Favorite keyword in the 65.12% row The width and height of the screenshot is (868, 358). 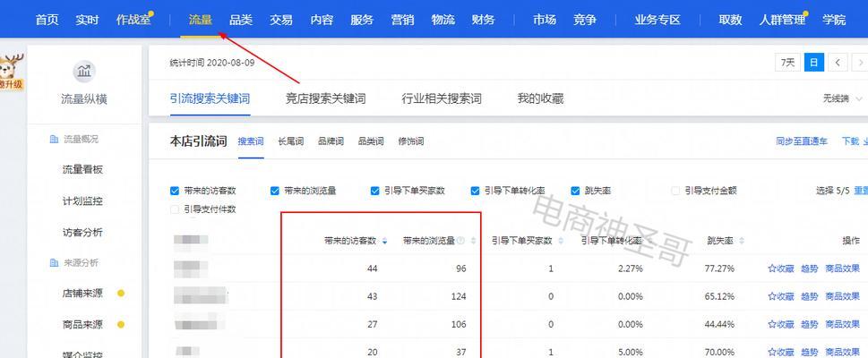[780, 296]
